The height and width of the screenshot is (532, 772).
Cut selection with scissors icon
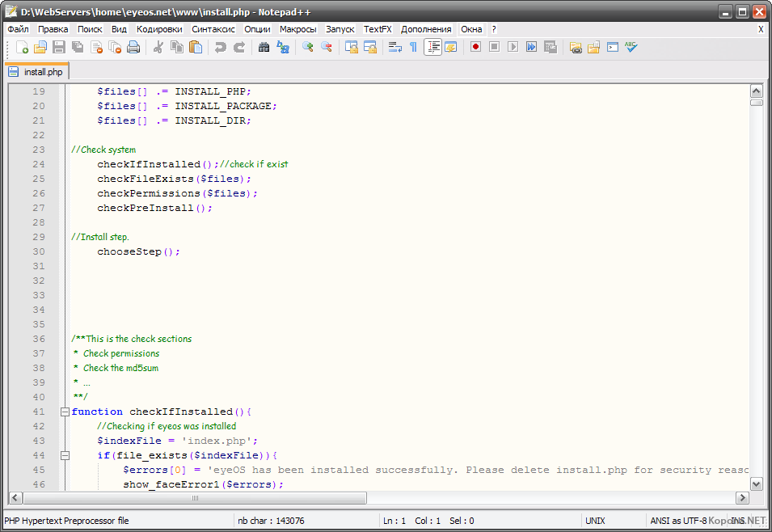point(158,47)
